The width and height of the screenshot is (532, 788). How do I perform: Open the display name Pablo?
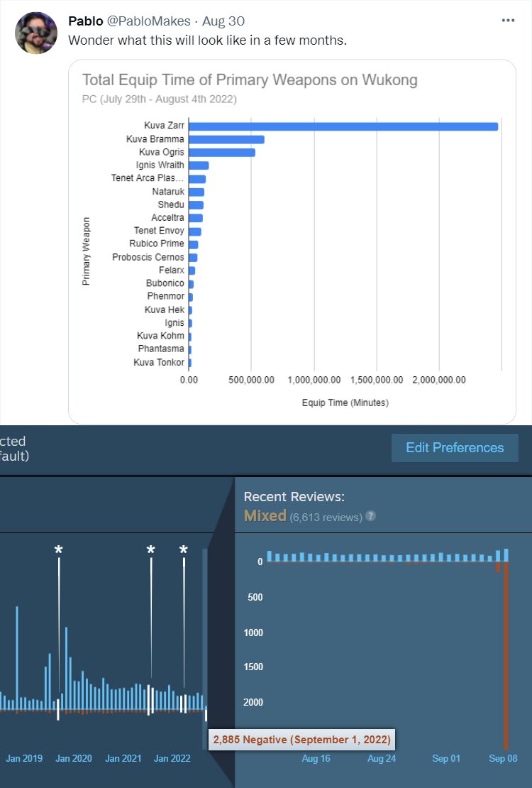click(85, 21)
